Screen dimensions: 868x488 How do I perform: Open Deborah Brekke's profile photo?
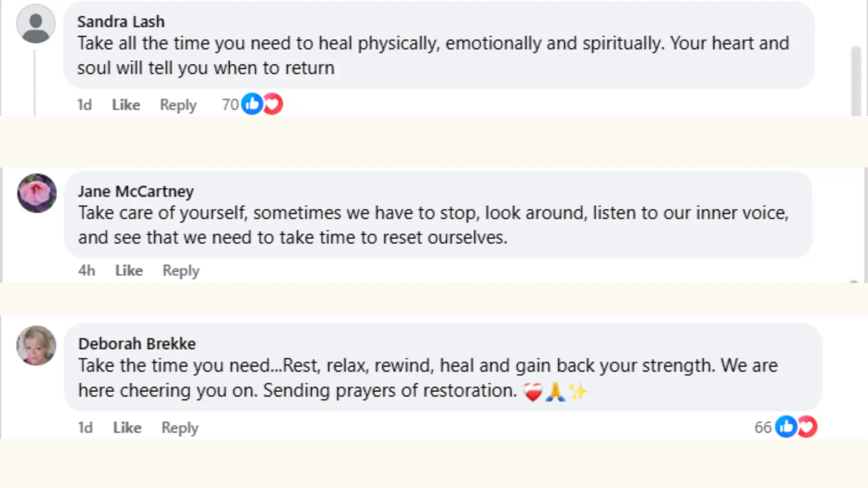click(x=36, y=346)
